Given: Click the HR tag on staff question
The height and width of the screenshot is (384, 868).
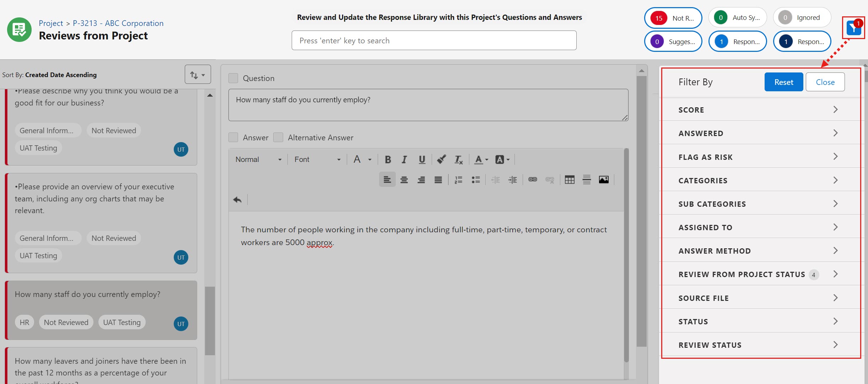Looking at the screenshot, I should tap(25, 322).
